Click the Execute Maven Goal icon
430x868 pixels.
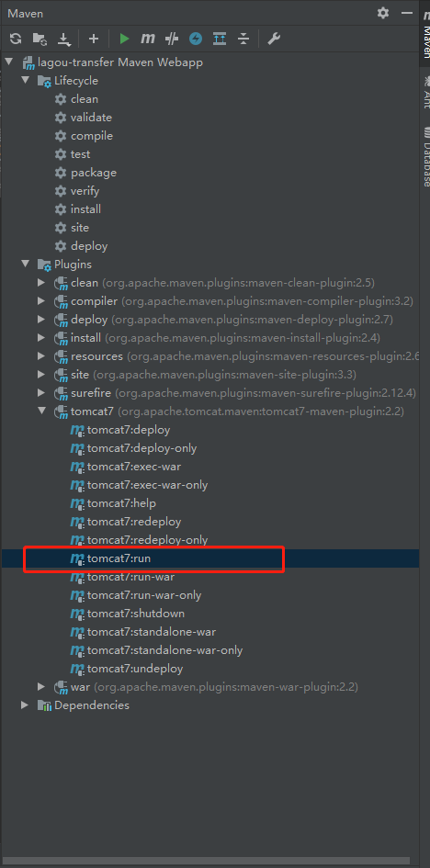coord(148,39)
